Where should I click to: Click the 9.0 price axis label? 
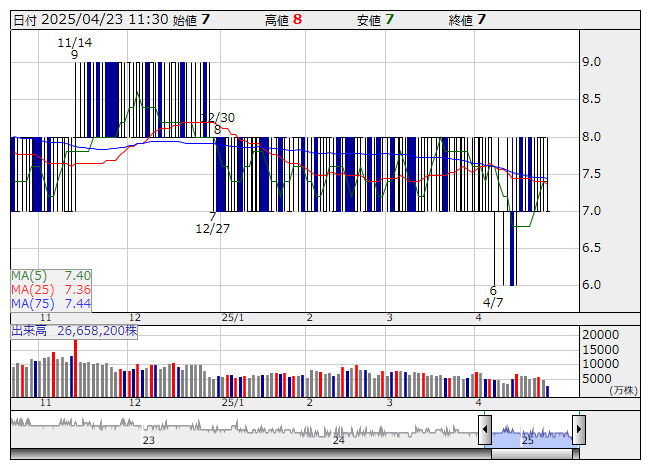[x=591, y=62]
